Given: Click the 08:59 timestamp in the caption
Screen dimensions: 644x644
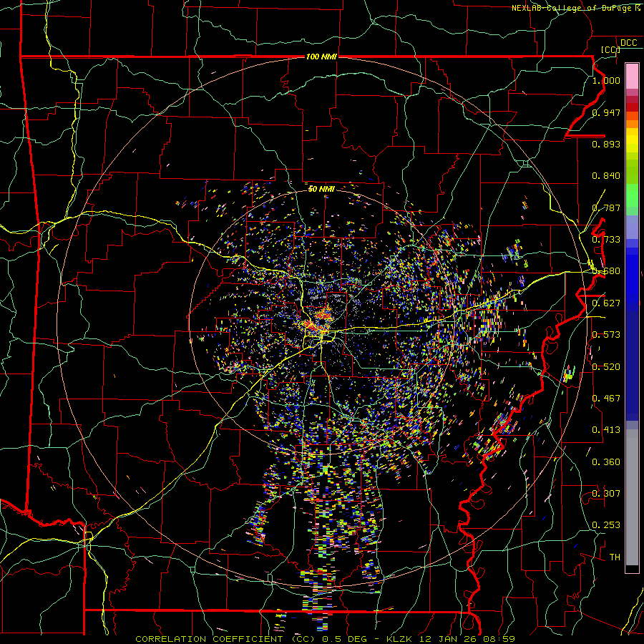Looking at the screenshot, I should 498,639.
